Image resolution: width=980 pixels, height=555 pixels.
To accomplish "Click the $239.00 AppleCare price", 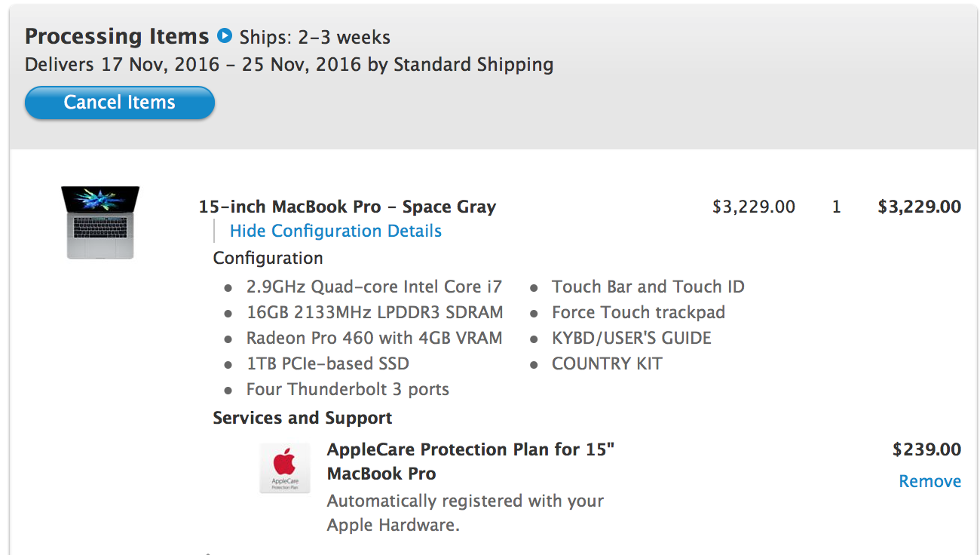I will coord(926,449).
